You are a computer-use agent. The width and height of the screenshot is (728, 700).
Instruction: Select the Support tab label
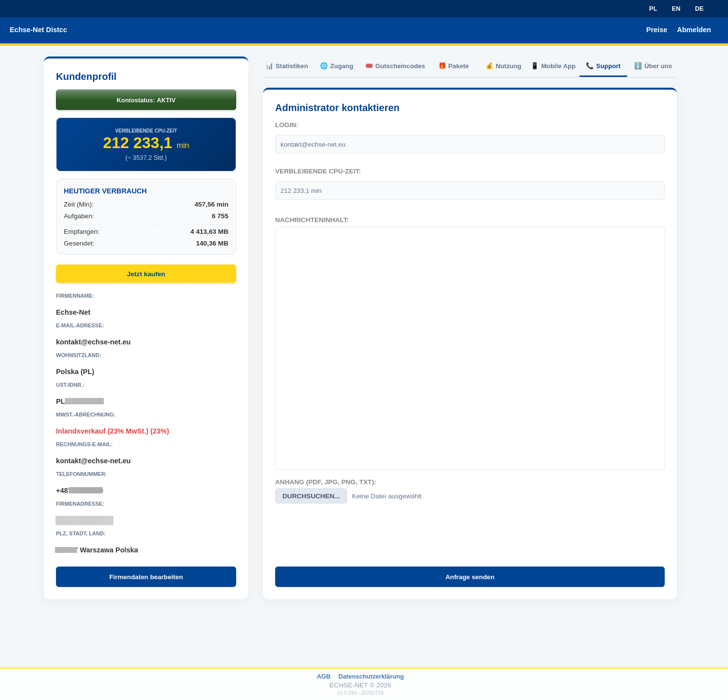tap(608, 66)
